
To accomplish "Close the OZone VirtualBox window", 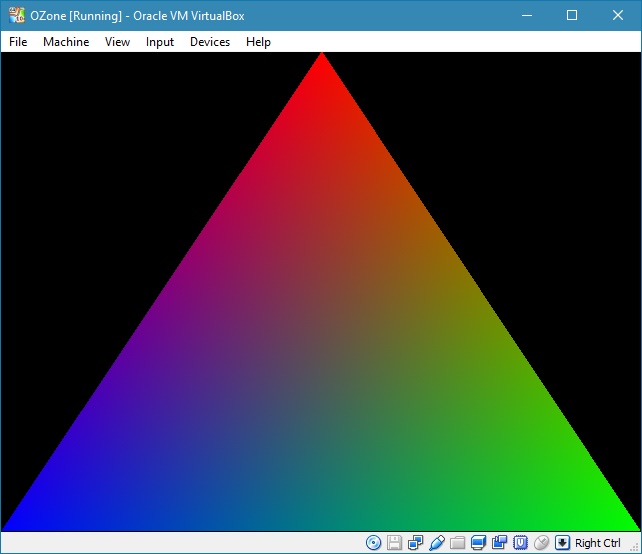I will (x=618, y=16).
